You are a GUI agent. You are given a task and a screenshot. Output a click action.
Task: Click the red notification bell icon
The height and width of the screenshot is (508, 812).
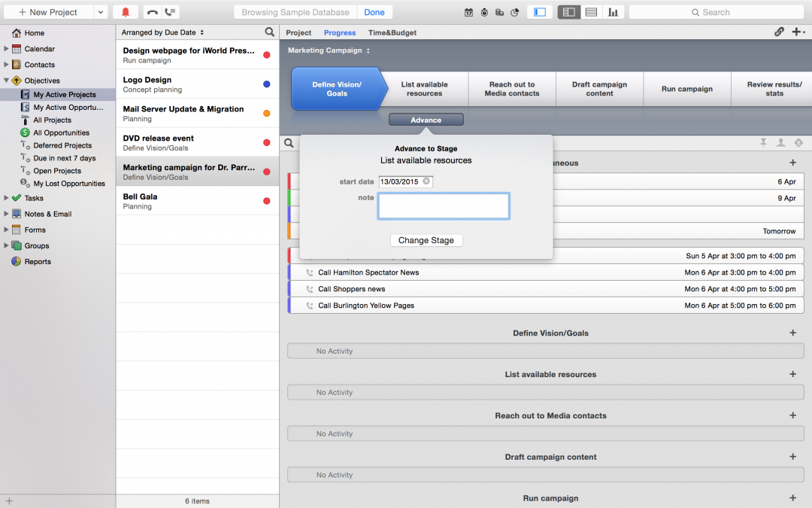(x=126, y=12)
